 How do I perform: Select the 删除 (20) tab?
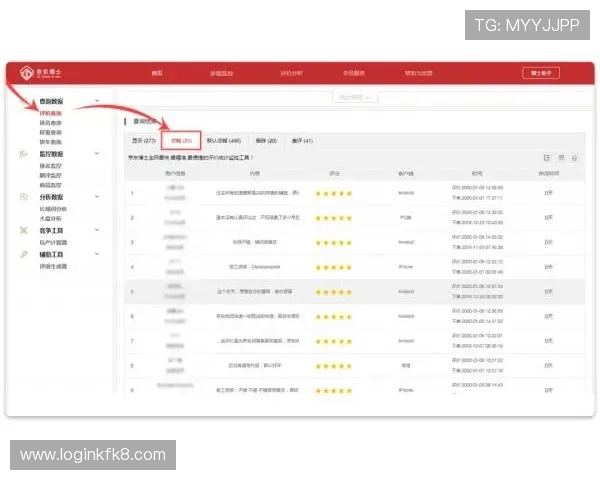click(266, 140)
